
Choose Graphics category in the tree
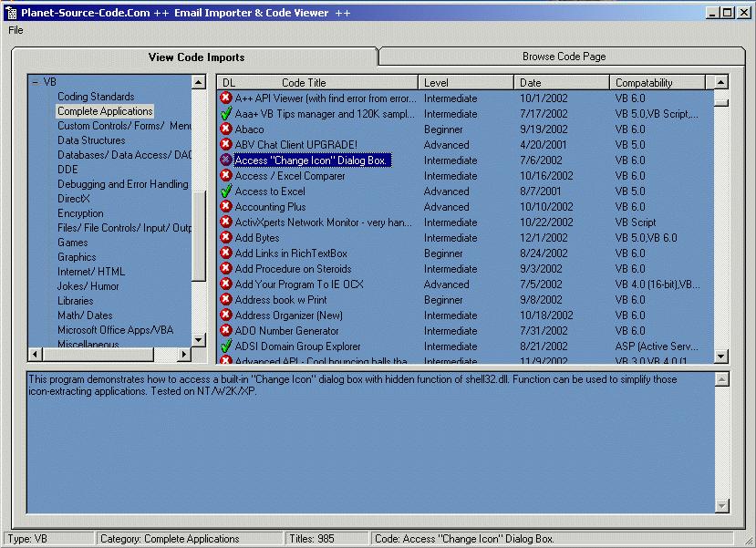pos(77,257)
